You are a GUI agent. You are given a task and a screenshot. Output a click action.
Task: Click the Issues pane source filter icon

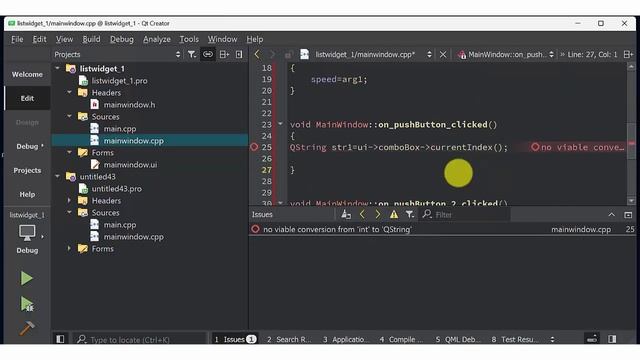[346, 214]
